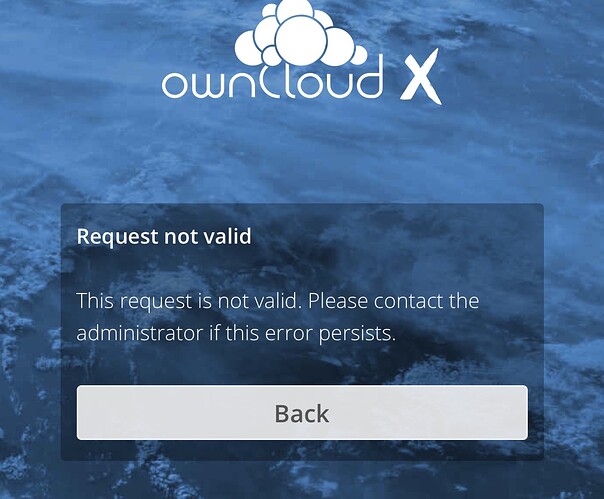Click the phrase "Please contact the"

[393, 301]
